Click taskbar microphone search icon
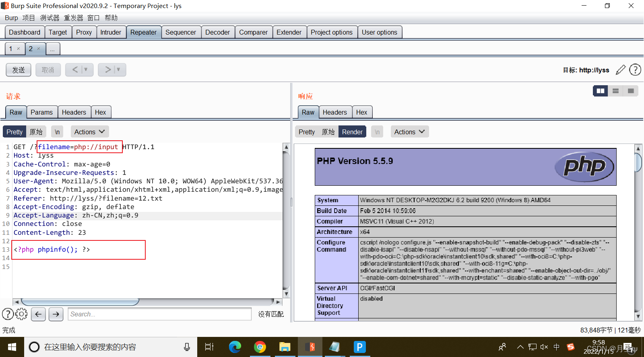The width and height of the screenshot is (644, 357). 187,347
